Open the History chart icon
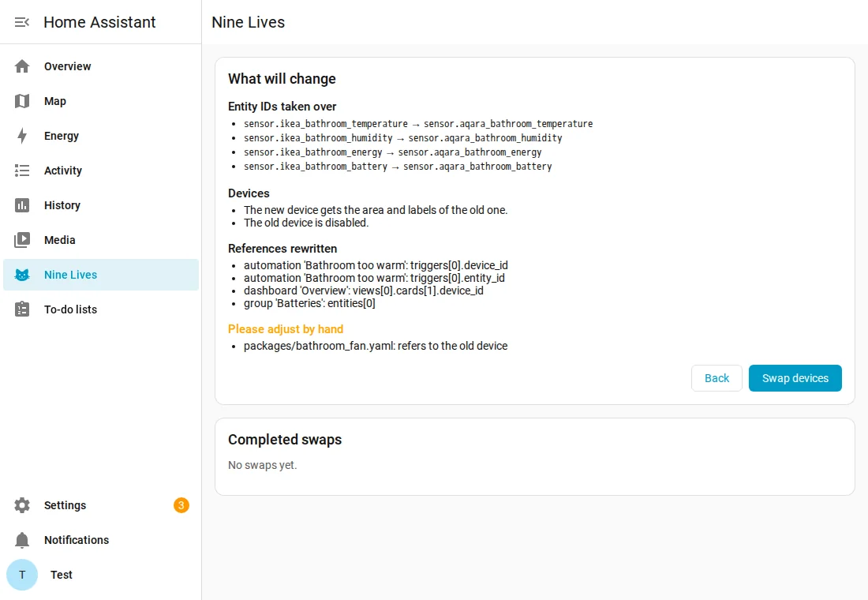 tap(22, 205)
